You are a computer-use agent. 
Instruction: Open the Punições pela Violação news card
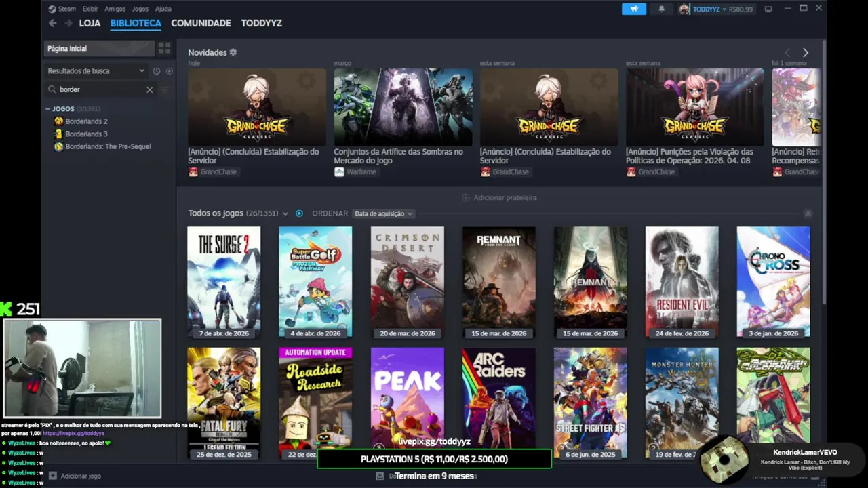coord(694,107)
